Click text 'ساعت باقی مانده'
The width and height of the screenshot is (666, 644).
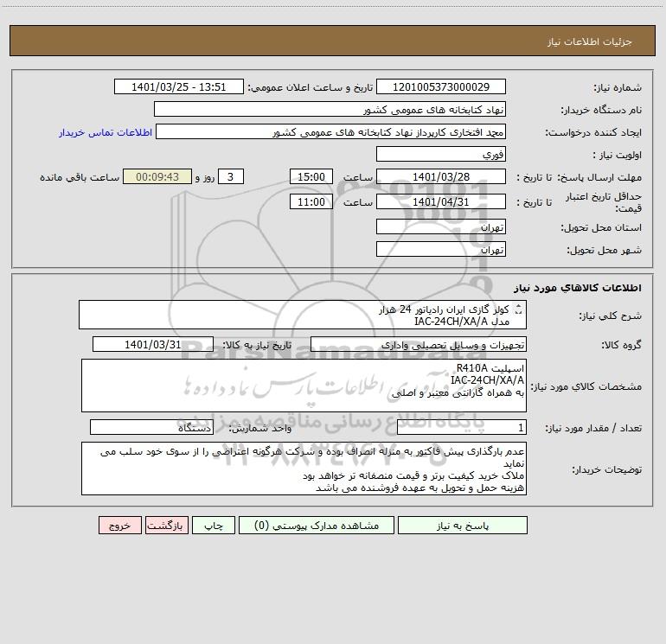80,177
